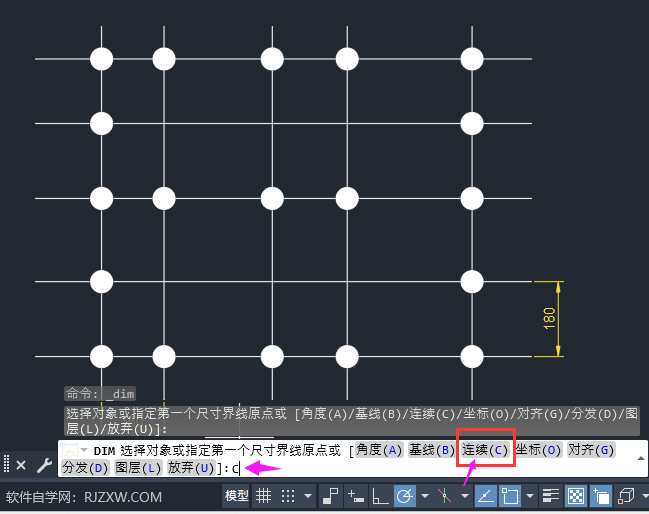This screenshot has width=649, height=514.
Task: Grab the command line drag handle
Action: point(6,464)
